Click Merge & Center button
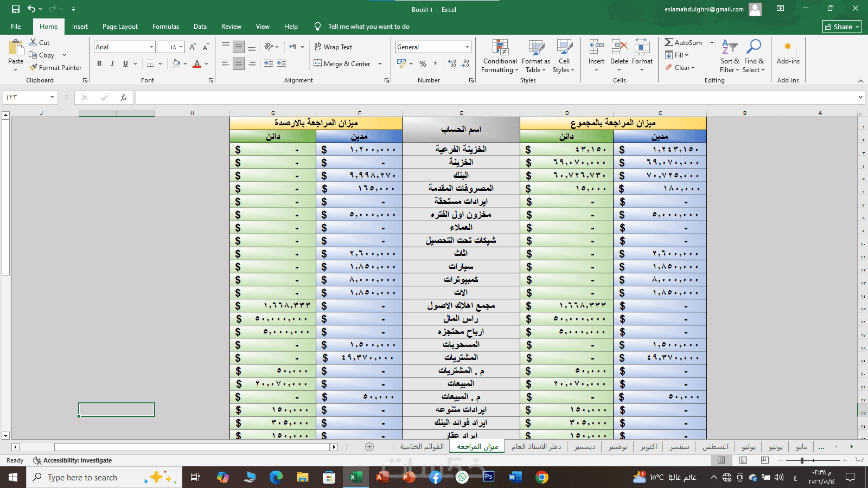The image size is (868, 488). point(342,63)
